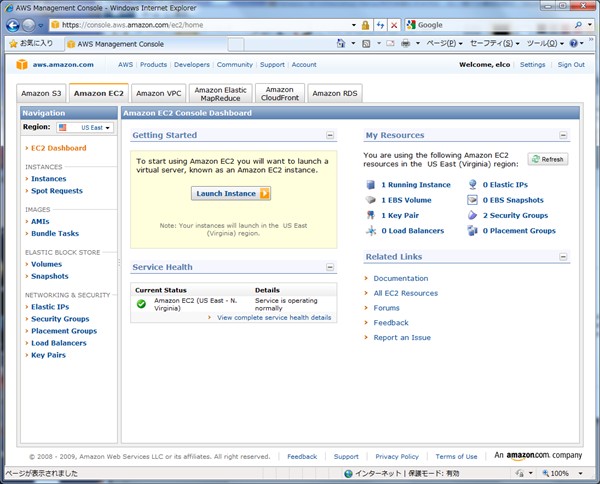
Task: Open the Region US East dropdown
Action: [85, 127]
